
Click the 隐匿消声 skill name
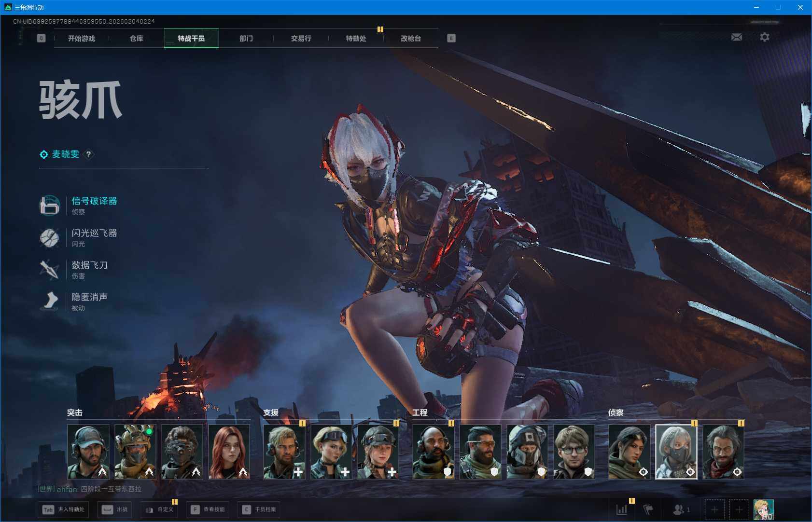tap(90, 297)
